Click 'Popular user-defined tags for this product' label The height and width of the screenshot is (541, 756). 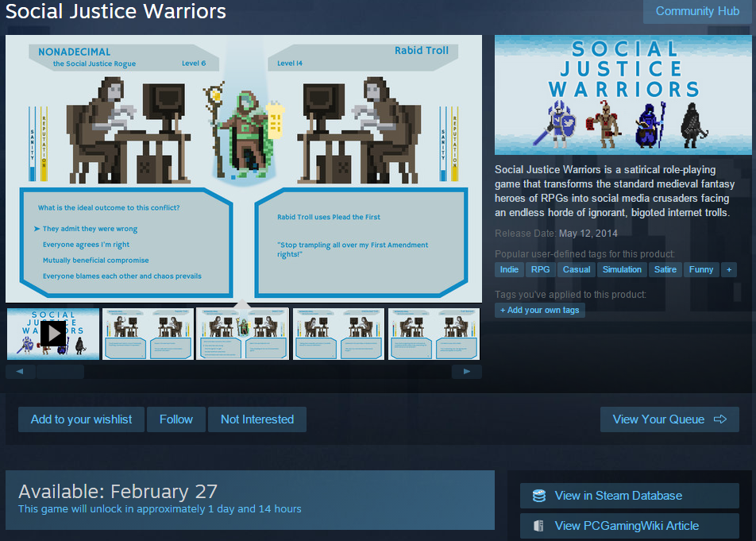point(584,254)
